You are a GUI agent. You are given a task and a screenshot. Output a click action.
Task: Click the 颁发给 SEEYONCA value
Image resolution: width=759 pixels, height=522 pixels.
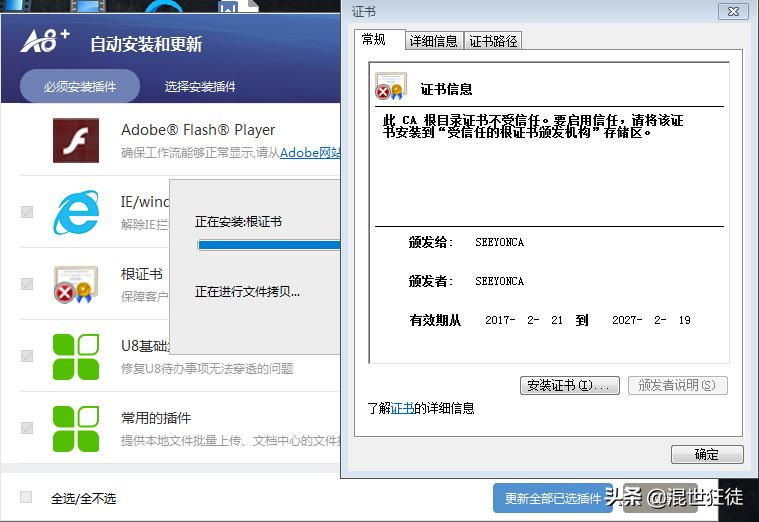click(500, 242)
